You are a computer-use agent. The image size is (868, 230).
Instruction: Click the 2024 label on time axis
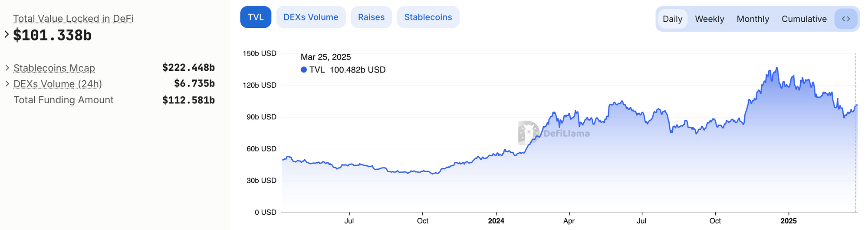[x=496, y=221]
